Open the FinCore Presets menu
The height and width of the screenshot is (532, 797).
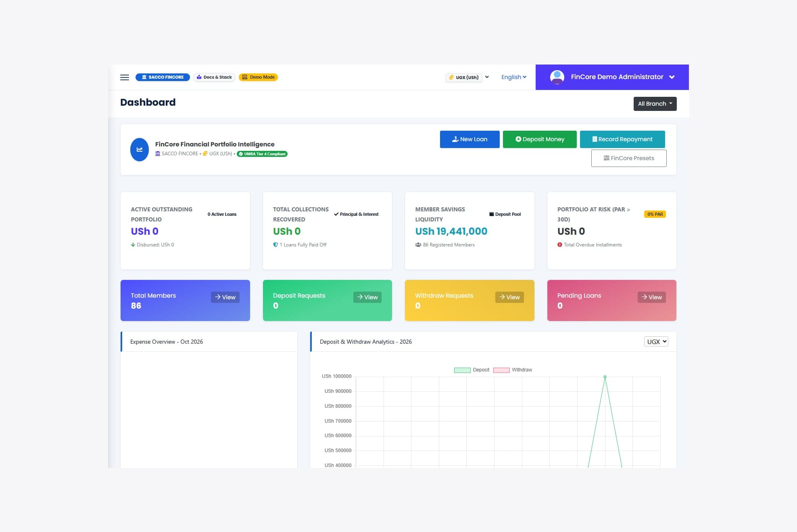629,158
